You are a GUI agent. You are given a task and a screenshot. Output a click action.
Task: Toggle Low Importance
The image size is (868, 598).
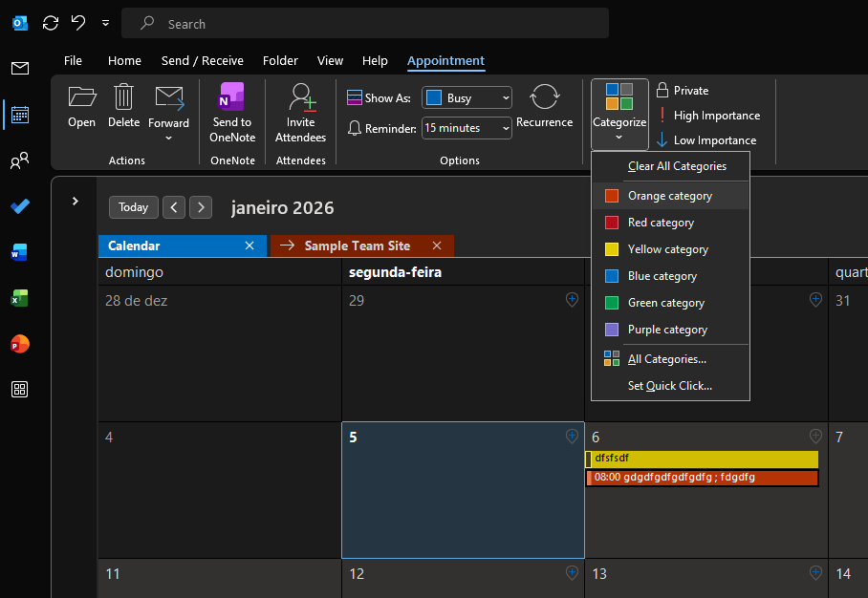pyautogui.click(x=706, y=140)
